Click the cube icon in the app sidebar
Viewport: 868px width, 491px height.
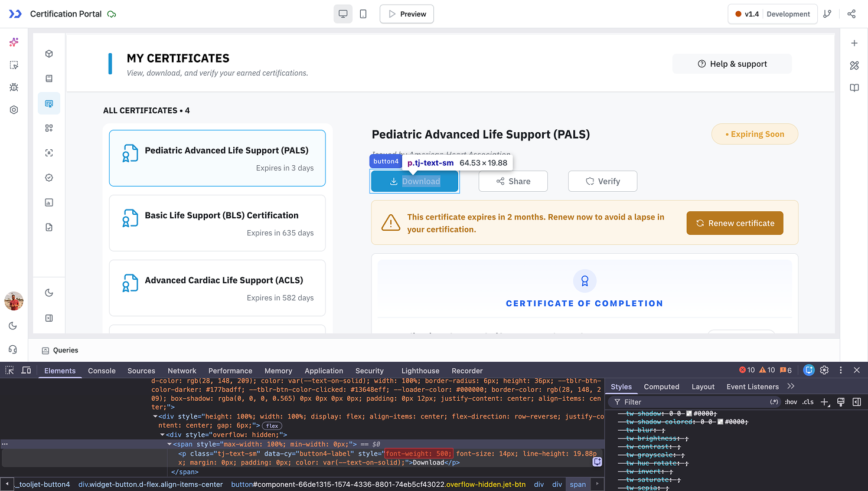click(49, 54)
